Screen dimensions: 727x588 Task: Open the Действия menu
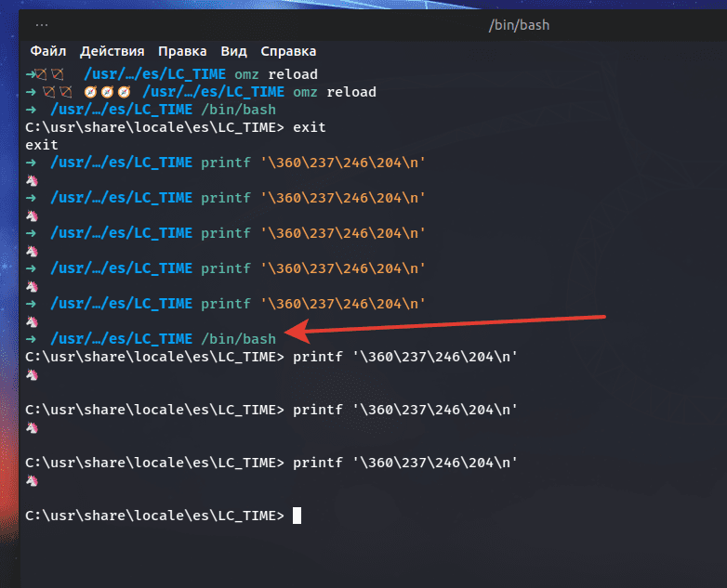(112, 51)
